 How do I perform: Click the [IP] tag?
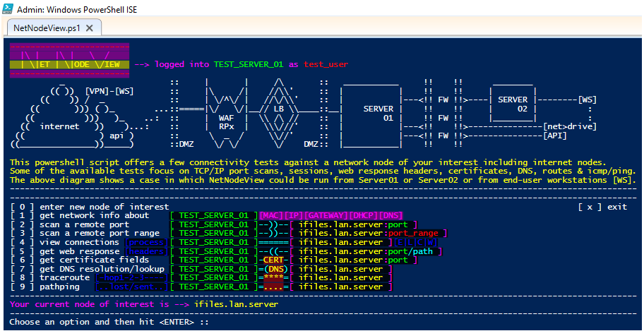click(x=294, y=215)
